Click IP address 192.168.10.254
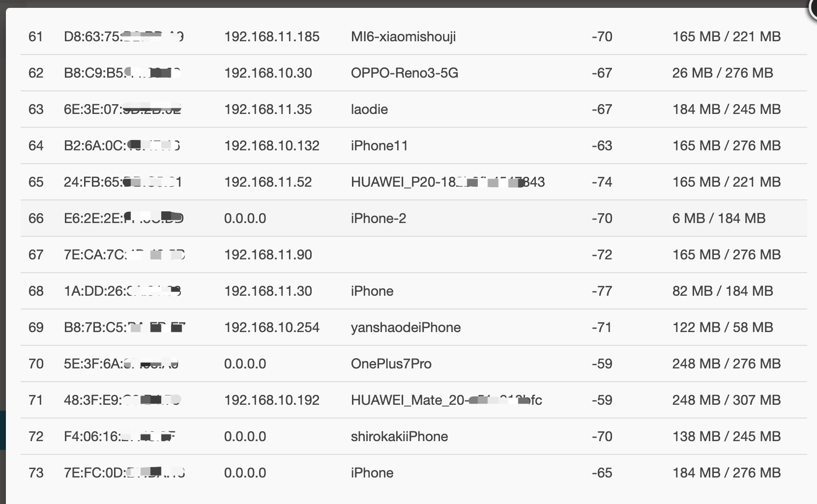This screenshot has width=817, height=504. [271, 328]
